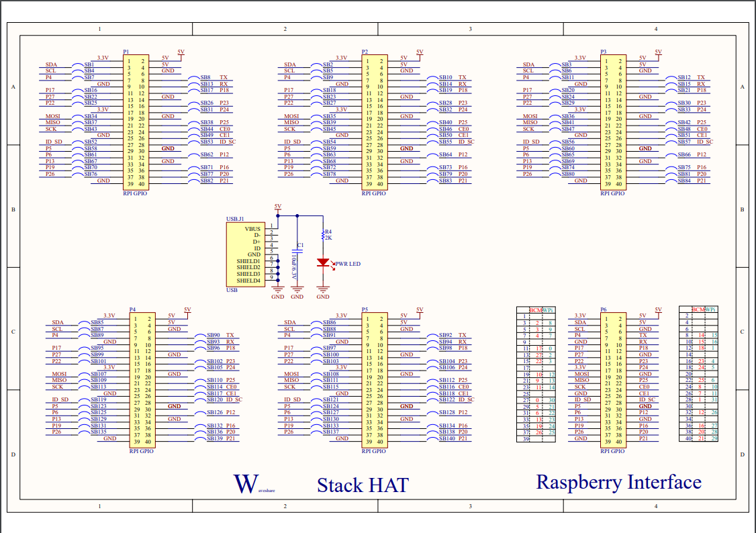The width and height of the screenshot is (756, 533).
Task: Click the PWR LED diode symbol
Action: 323,262
